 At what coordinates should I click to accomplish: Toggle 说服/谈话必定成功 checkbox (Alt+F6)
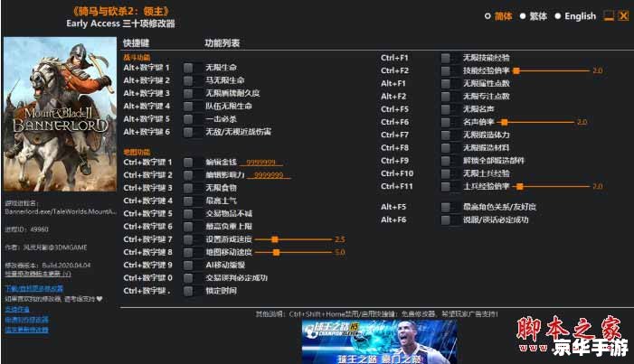[445, 220]
